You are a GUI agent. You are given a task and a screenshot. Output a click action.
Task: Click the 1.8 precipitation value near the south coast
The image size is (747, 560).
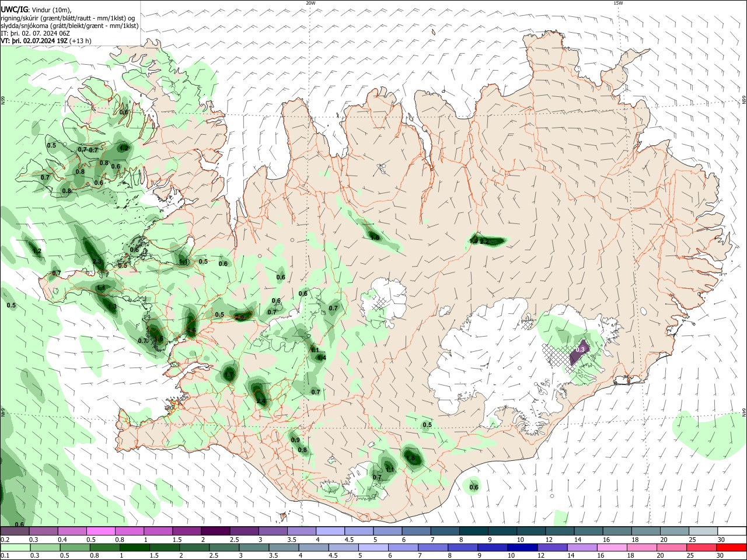point(410,459)
